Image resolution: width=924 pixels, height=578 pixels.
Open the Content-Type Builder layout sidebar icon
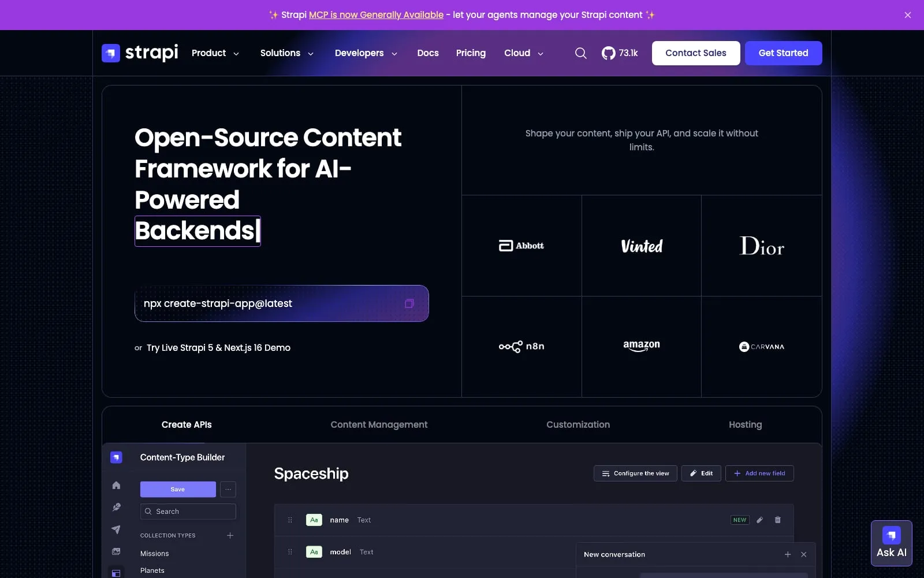(x=116, y=573)
